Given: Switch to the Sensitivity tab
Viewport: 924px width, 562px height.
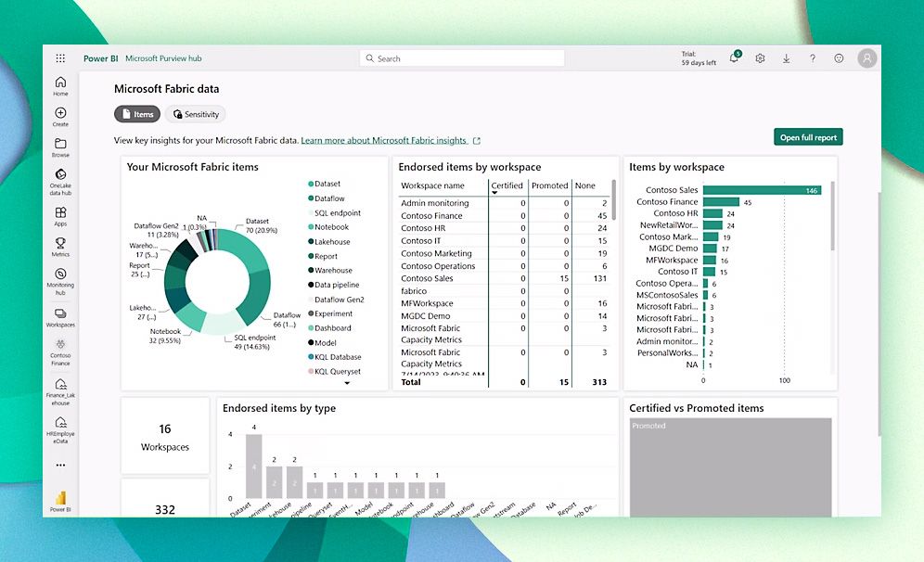Looking at the screenshot, I should [x=196, y=114].
